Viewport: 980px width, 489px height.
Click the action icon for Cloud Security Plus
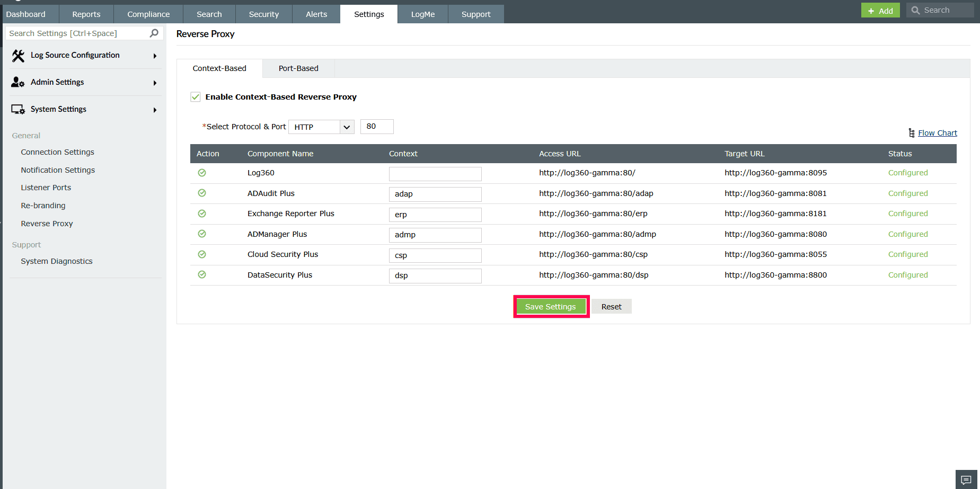[202, 254]
